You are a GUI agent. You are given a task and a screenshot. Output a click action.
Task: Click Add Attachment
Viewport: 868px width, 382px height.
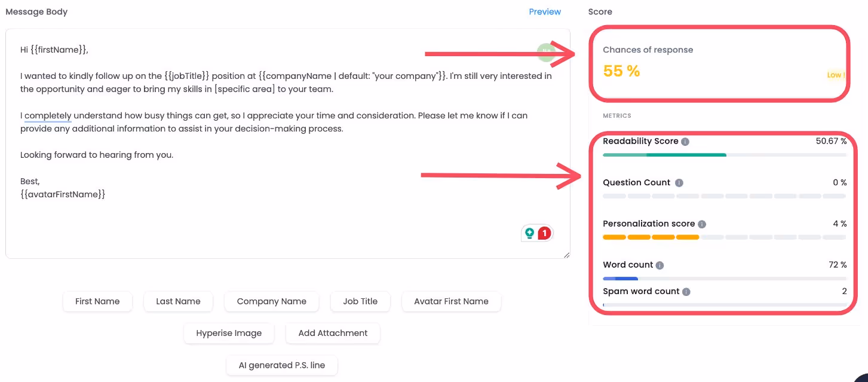(333, 333)
